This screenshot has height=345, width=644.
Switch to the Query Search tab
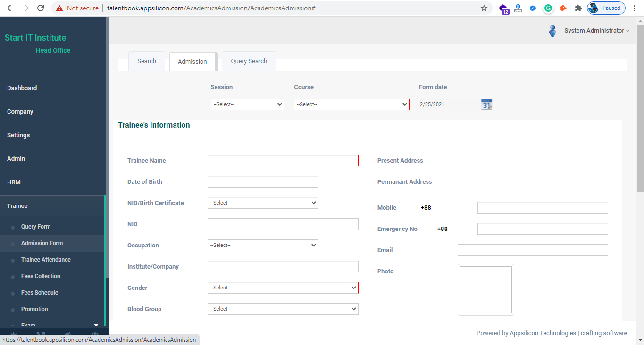pos(249,61)
